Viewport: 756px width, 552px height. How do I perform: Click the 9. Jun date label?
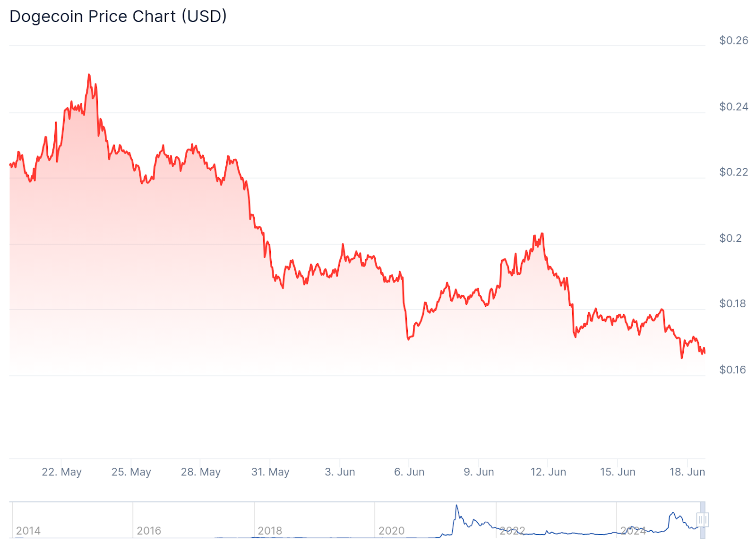479,472
